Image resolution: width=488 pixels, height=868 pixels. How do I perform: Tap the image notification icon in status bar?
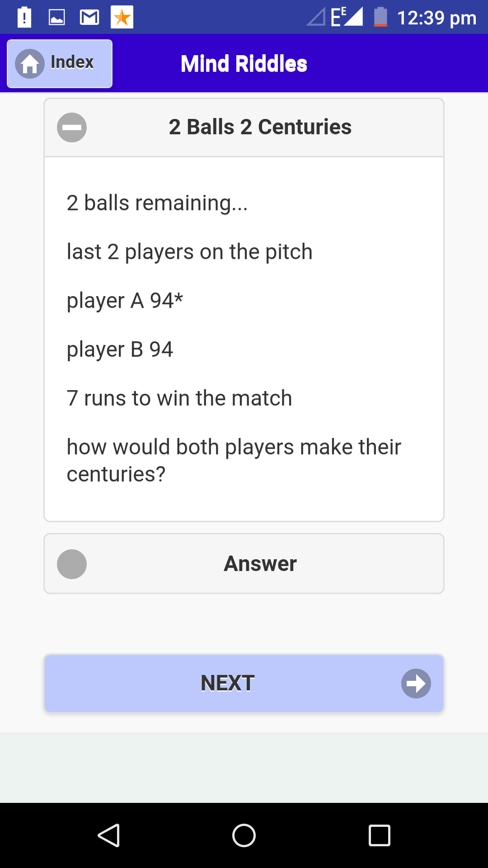(57, 18)
